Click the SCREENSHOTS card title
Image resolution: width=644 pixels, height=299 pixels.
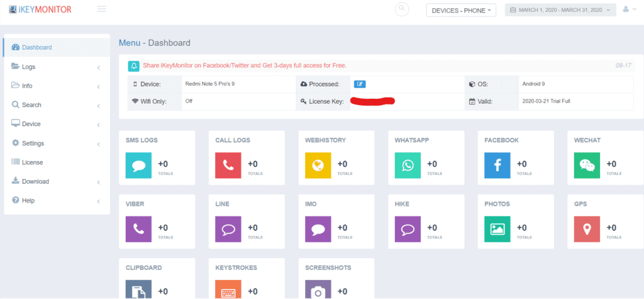(328, 268)
